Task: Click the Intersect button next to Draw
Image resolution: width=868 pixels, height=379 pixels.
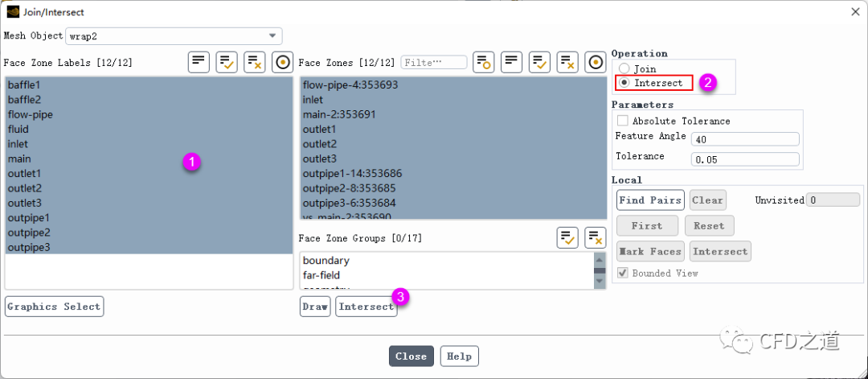Action: (366, 307)
